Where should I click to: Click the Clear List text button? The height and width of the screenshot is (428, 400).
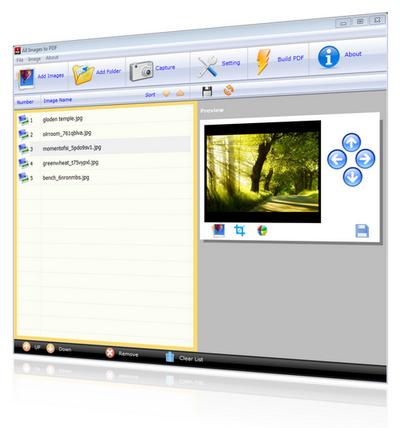(191, 359)
